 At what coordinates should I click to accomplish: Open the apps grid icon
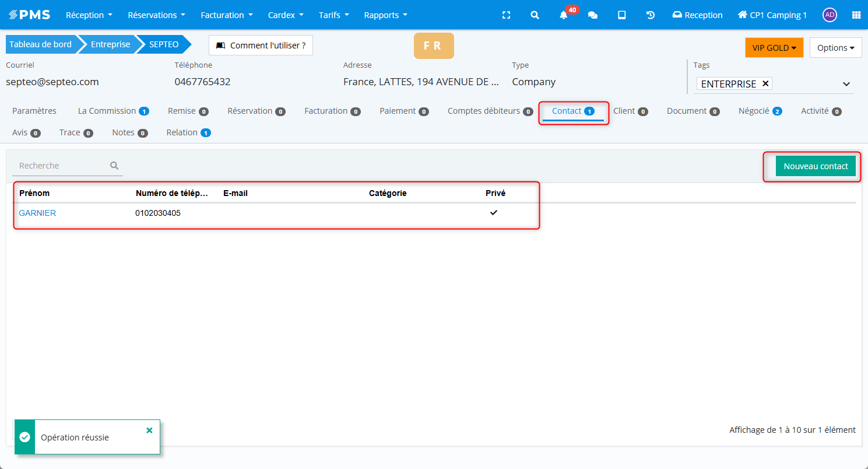(856, 15)
